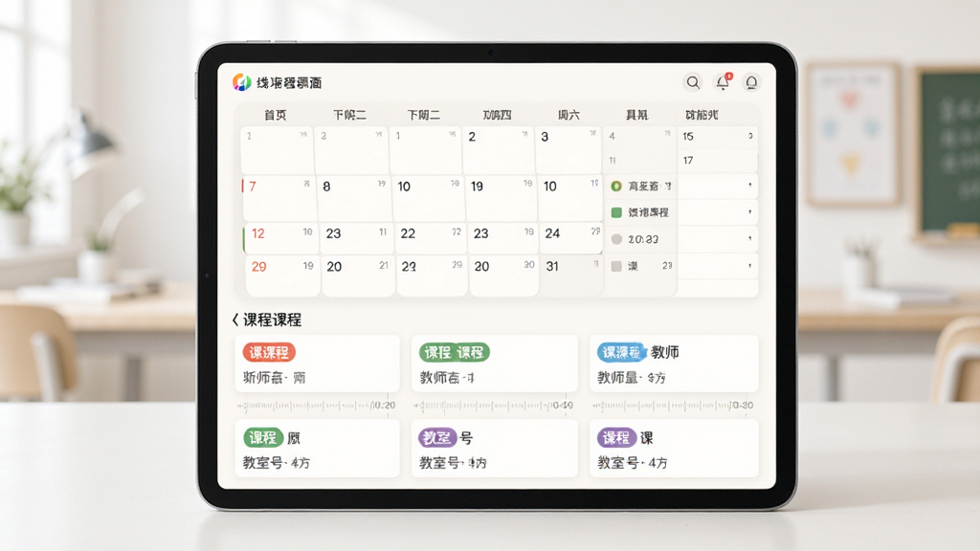Select the red date 29 cell
Screen dimensions: 980x551
pos(282,275)
